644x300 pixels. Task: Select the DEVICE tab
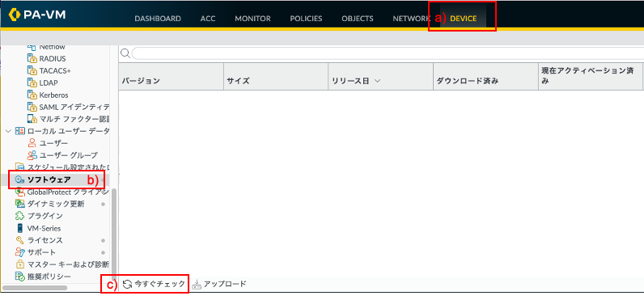pos(464,19)
